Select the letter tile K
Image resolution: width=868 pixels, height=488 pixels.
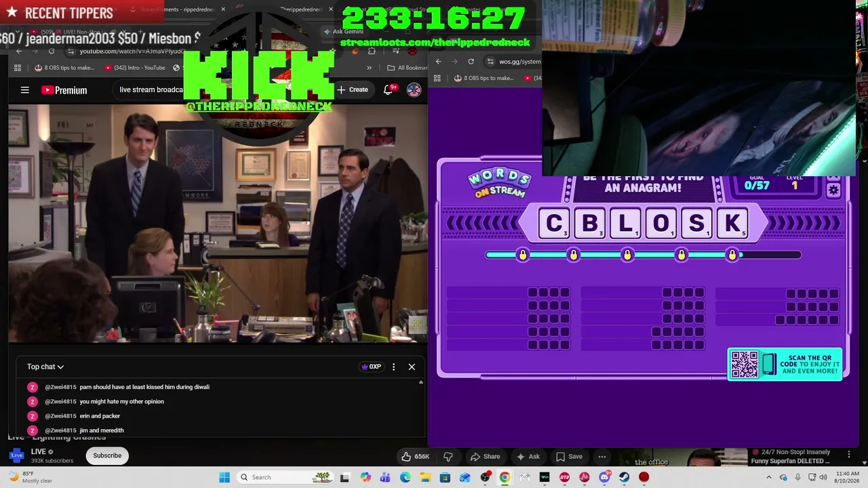point(732,223)
